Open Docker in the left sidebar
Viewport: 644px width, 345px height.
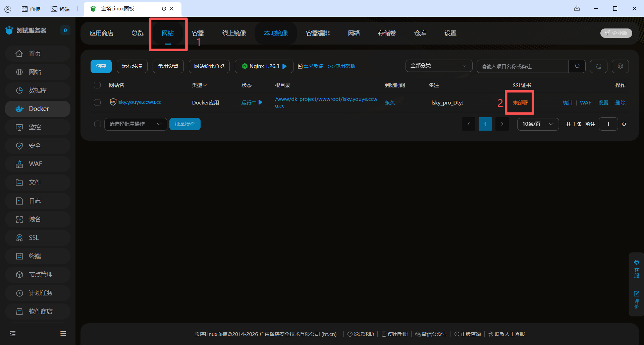(38, 109)
